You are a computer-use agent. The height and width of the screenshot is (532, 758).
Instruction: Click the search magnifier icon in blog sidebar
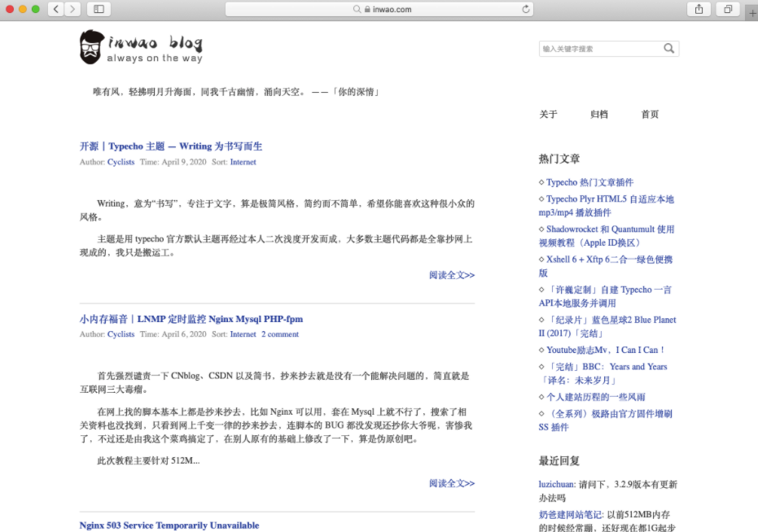tap(668, 49)
